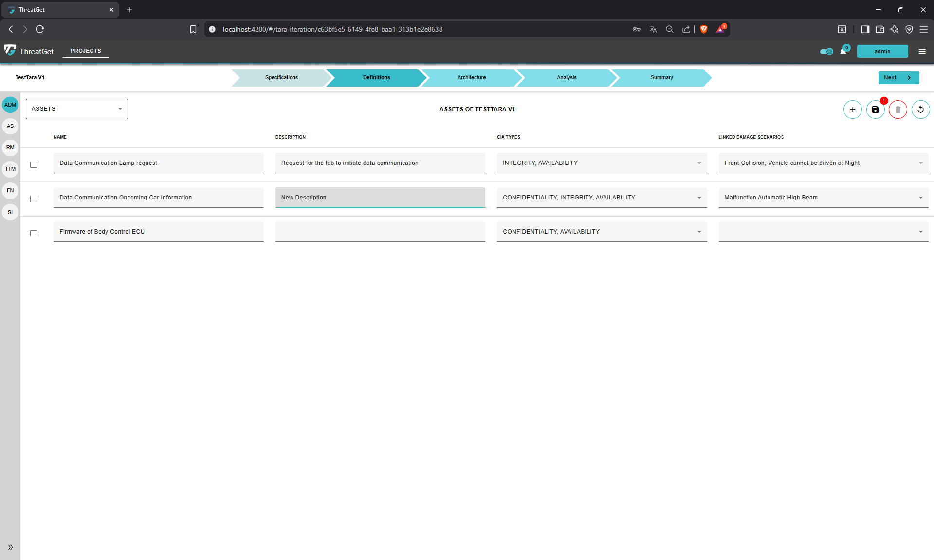Switch to the Analysis step
Screen dimensions: 934x560
(567, 77)
